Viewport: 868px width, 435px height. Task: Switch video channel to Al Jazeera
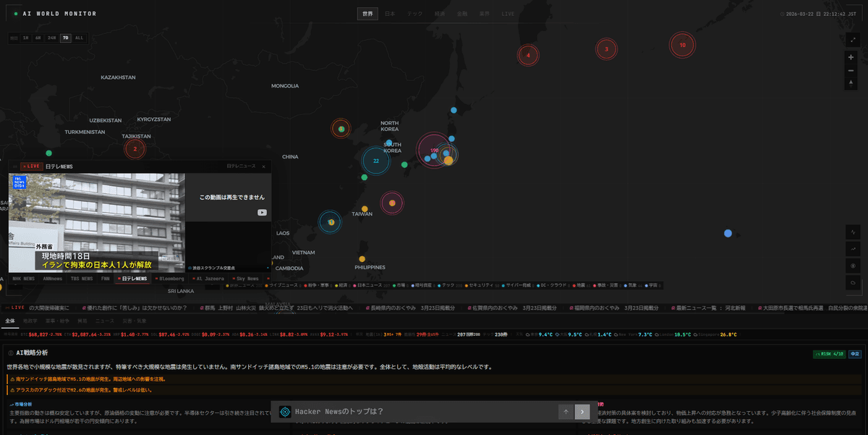click(207, 279)
